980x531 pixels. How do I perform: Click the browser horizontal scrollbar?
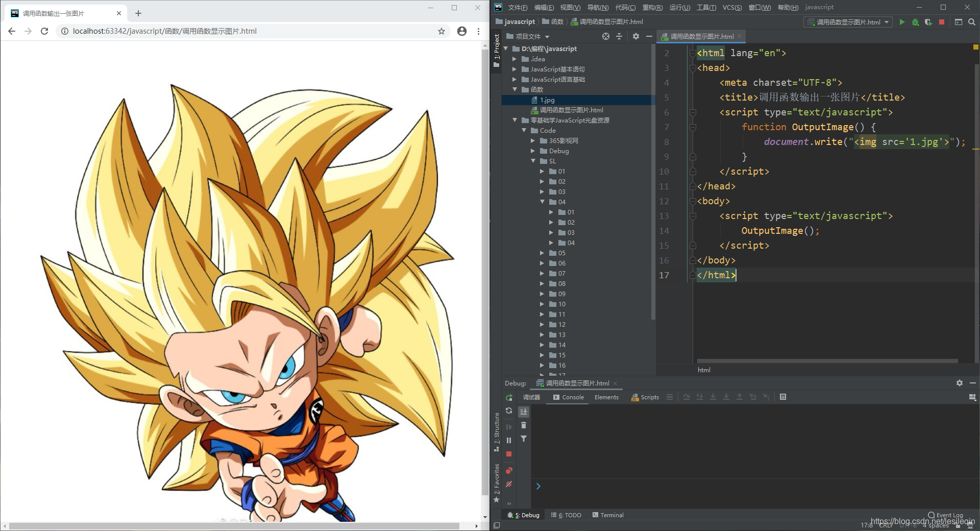pyautogui.click(x=234, y=526)
